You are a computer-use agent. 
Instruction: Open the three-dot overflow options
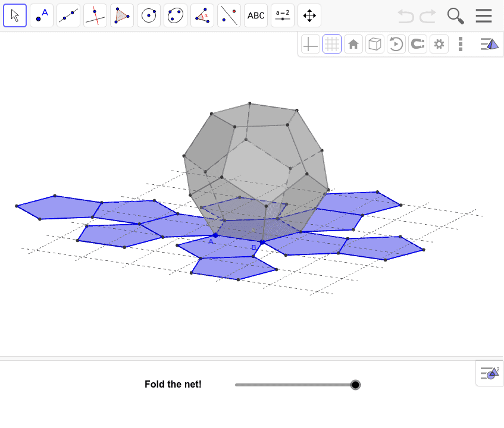pos(460,43)
